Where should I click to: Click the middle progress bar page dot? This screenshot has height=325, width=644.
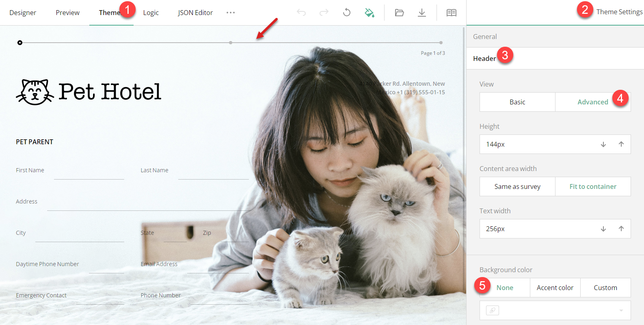[x=231, y=43]
